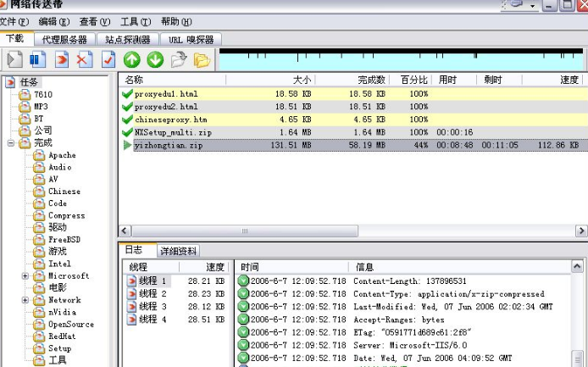This screenshot has width=588, height=367.
Task: Click the green move down arrow icon
Action: tap(155, 59)
